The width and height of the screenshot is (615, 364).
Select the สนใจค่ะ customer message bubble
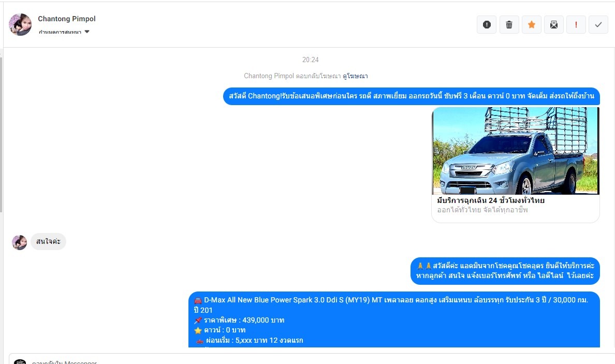[48, 242]
